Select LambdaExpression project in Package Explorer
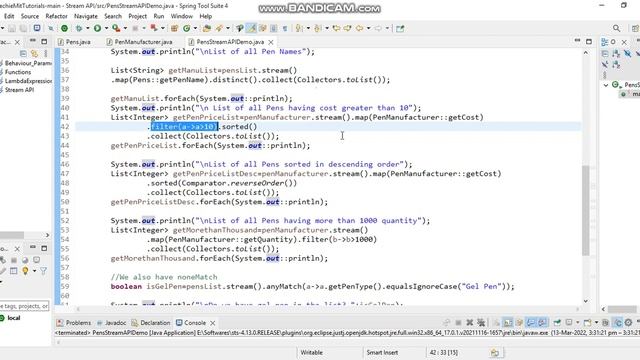The width and height of the screenshot is (640, 360). [x=28, y=81]
